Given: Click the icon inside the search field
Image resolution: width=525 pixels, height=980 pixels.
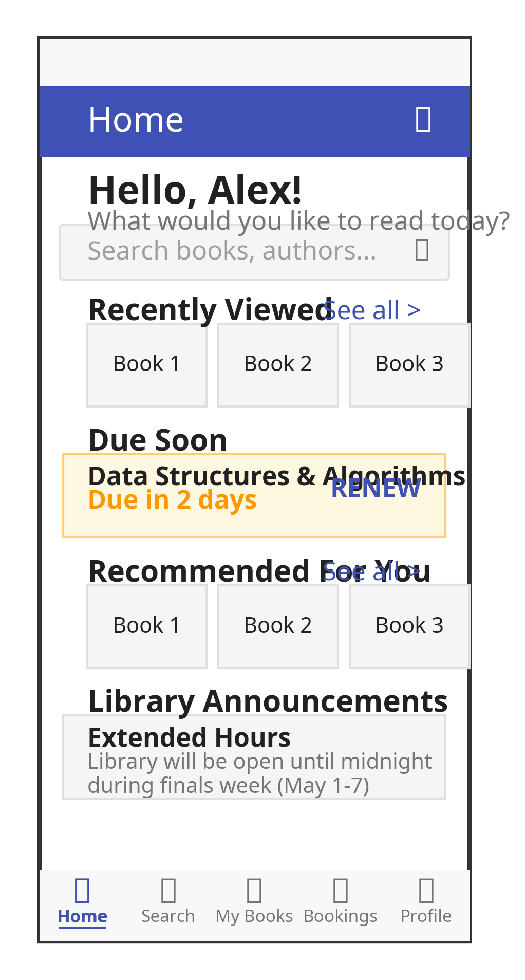Looking at the screenshot, I should pyautogui.click(x=422, y=250).
